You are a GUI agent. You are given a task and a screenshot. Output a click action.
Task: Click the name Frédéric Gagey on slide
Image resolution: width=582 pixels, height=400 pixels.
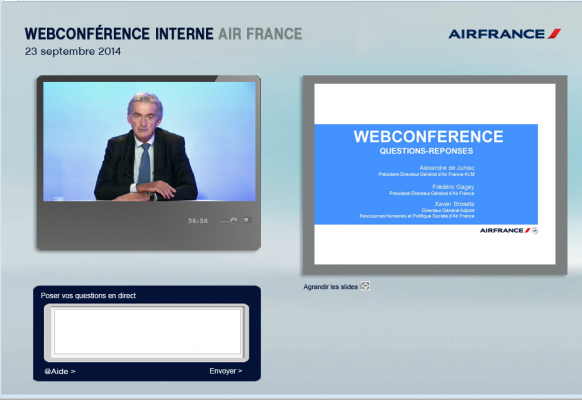(x=453, y=187)
